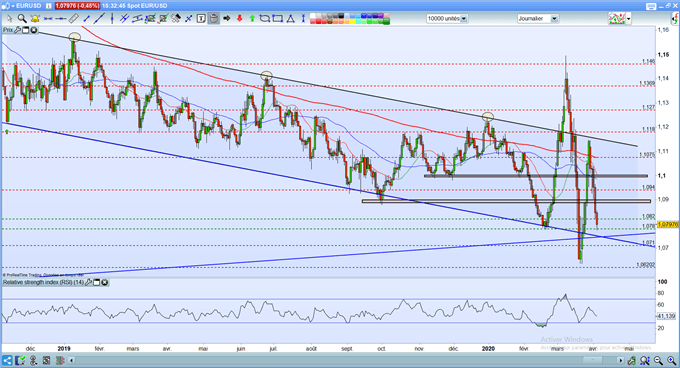Screen dimensions: 680x368
Task: Open the alert bell tool
Action: [35, 19]
